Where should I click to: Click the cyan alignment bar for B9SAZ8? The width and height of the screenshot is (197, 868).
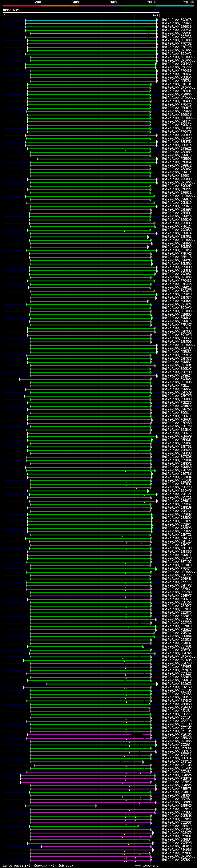(x=91, y=20)
